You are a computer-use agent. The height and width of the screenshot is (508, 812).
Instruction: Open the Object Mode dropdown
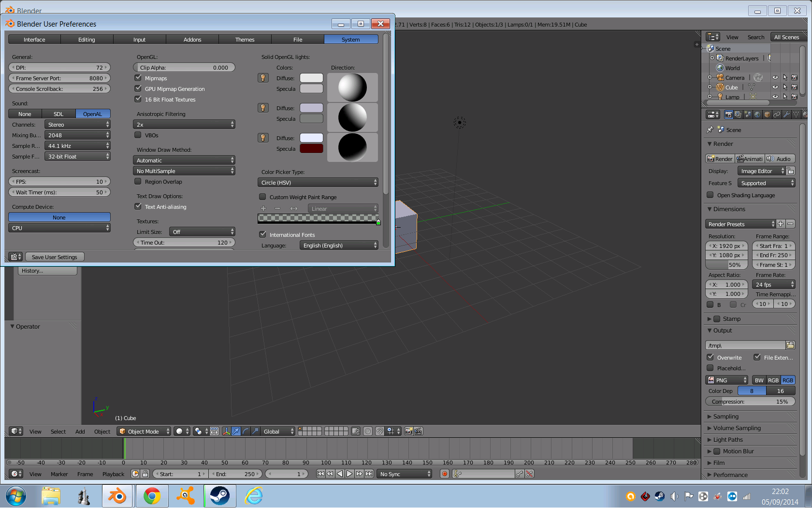point(144,431)
